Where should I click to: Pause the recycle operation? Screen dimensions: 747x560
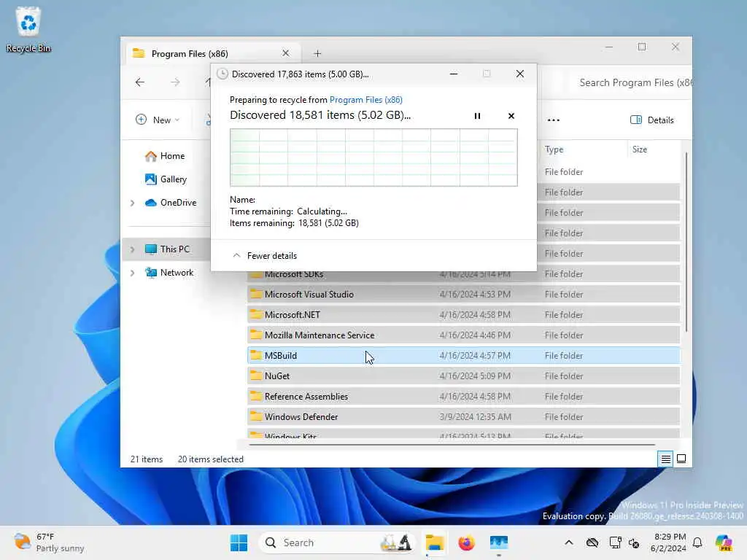point(477,116)
